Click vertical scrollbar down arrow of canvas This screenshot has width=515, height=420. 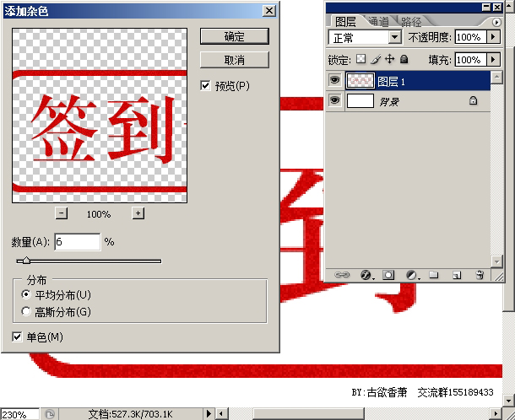pyautogui.click(x=509, y=400)
